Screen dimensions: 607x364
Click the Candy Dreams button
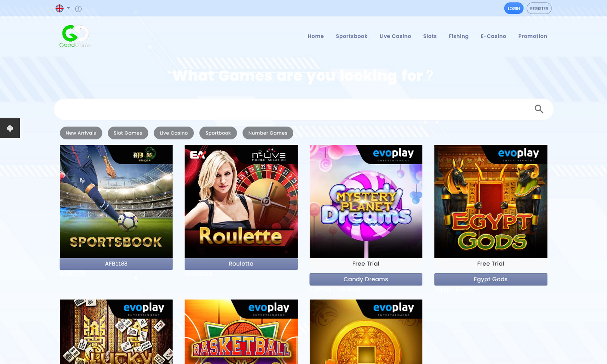coord(366,279)
